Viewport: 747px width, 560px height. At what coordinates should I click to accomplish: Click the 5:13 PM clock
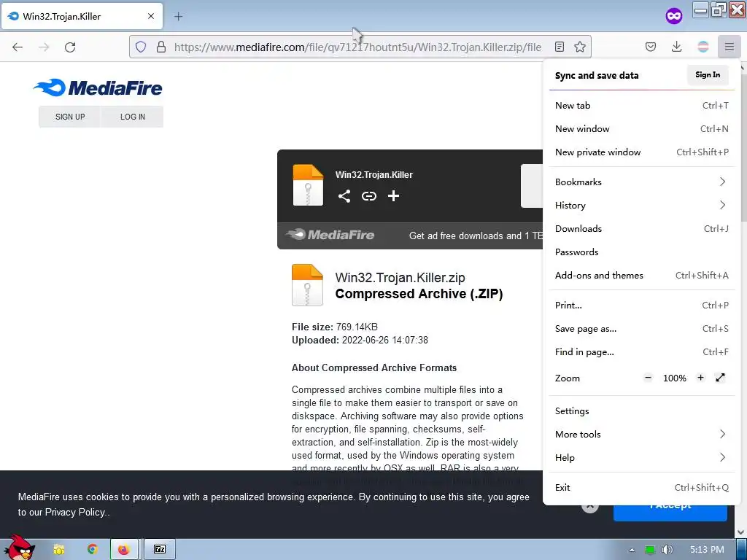(707, 550)
